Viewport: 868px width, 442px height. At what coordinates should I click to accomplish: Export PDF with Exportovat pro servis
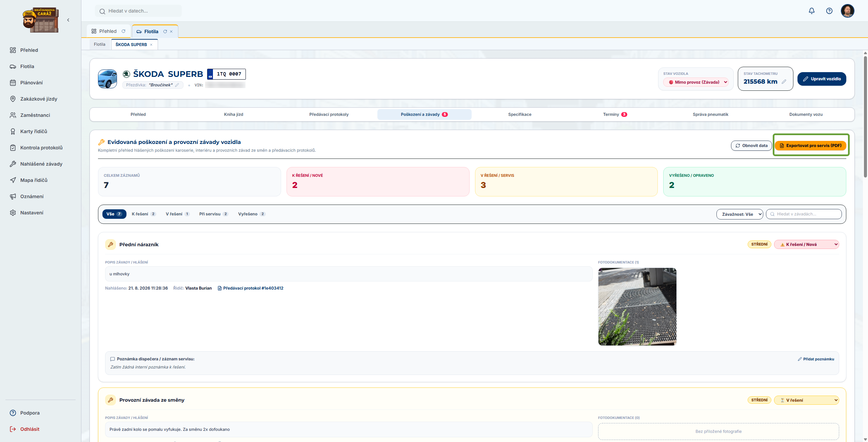pos(811,146)
